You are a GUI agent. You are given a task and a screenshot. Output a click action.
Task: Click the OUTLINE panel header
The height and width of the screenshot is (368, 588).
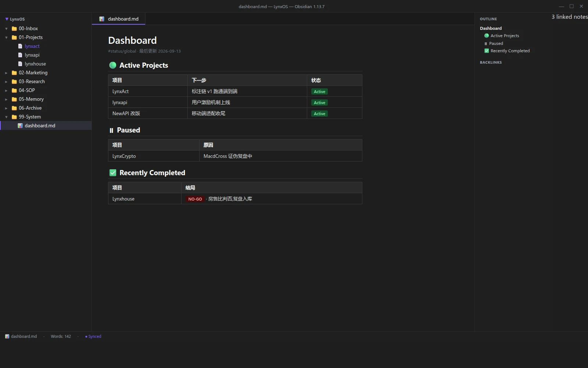tap(488, 19)
